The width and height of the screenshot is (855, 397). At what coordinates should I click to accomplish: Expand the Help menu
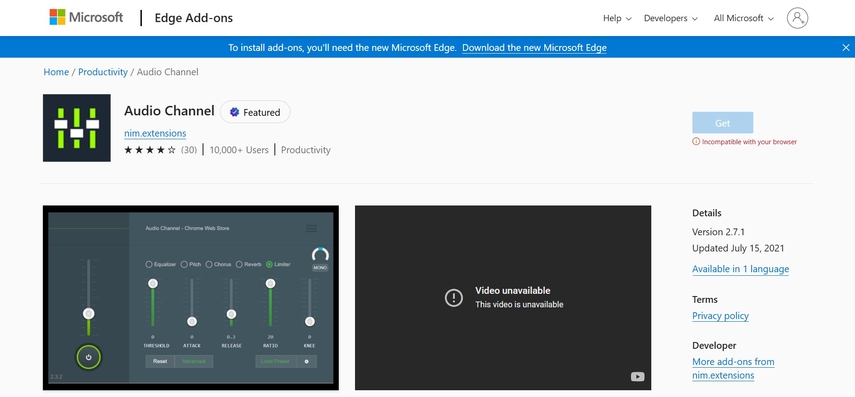617,18
